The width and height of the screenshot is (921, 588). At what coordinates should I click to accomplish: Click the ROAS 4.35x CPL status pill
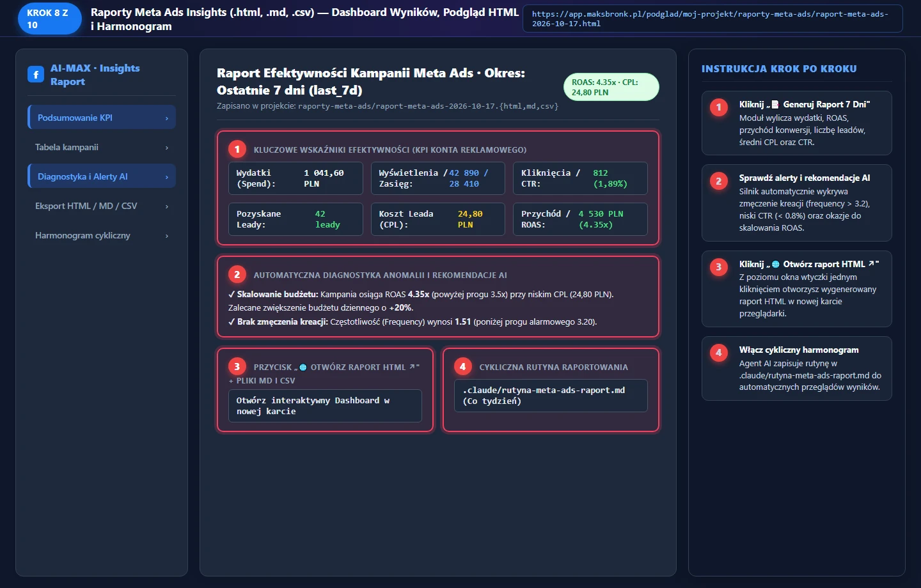click(x=611, y=87)
